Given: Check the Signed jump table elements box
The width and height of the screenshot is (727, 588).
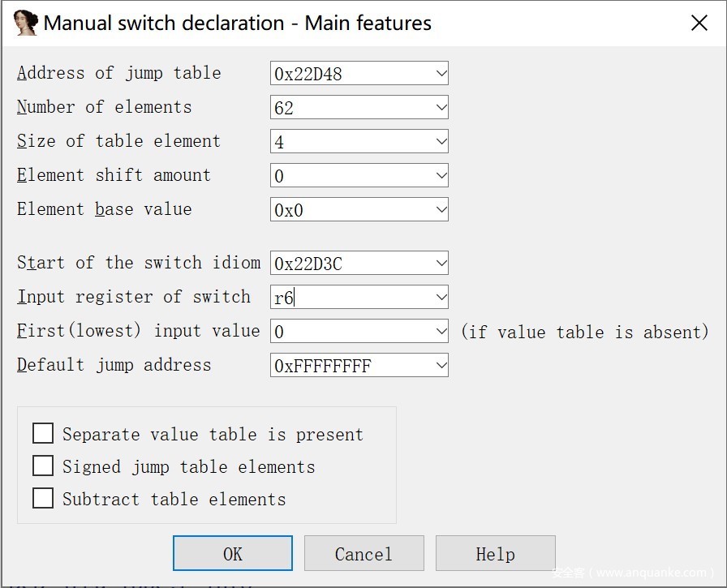Looking at the screenshot, I should tap(43, 466).
